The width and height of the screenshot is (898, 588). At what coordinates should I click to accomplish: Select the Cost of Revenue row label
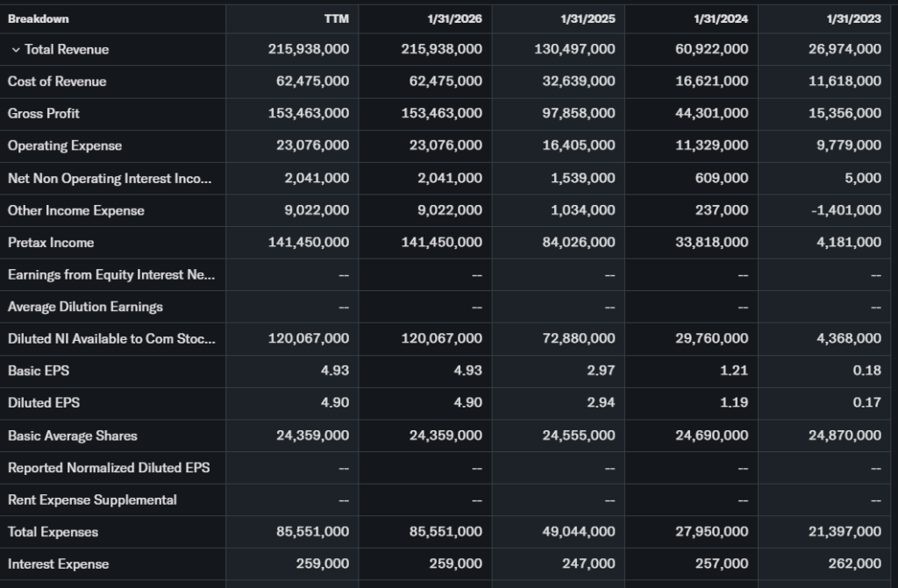[57, 81]
